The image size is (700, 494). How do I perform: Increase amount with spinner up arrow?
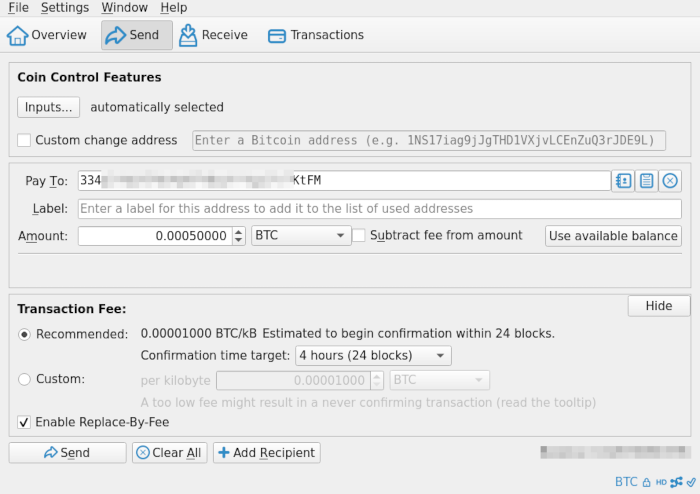(x=239, y=231)
